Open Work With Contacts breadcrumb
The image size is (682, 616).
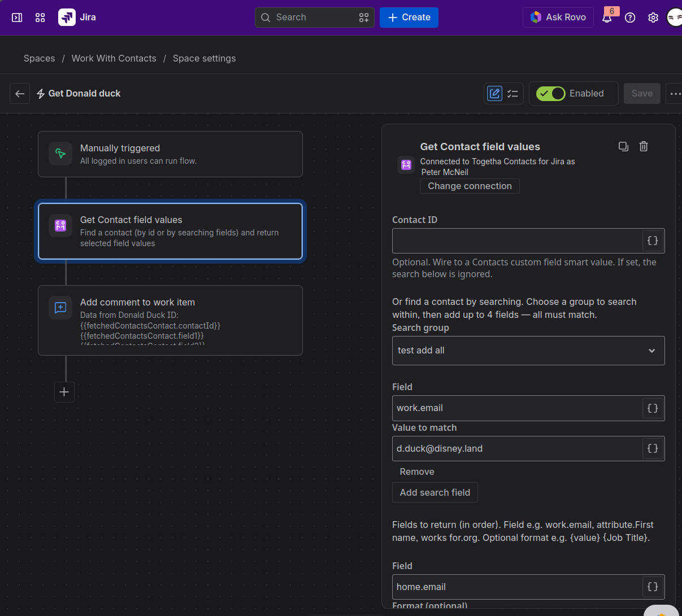point(114,59)
